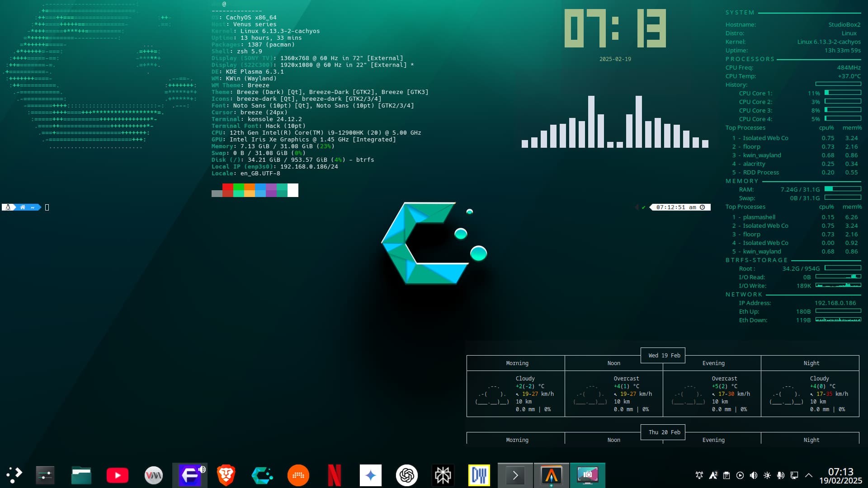This screenshot has height=488, width=868.
Task: Open the Spectacle screenshot tool window
Action: pyautogui.click(x=588, y=475)
